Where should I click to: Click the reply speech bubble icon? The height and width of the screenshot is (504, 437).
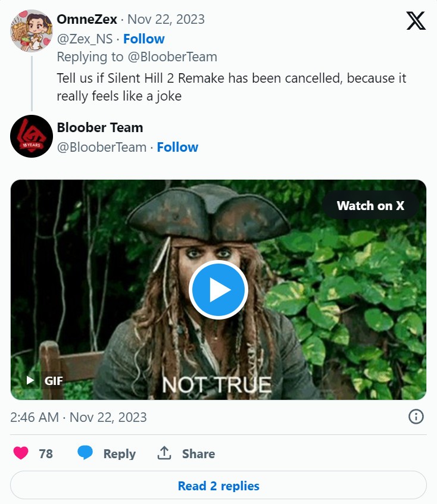pyautogui.click(x=86, y=453)
